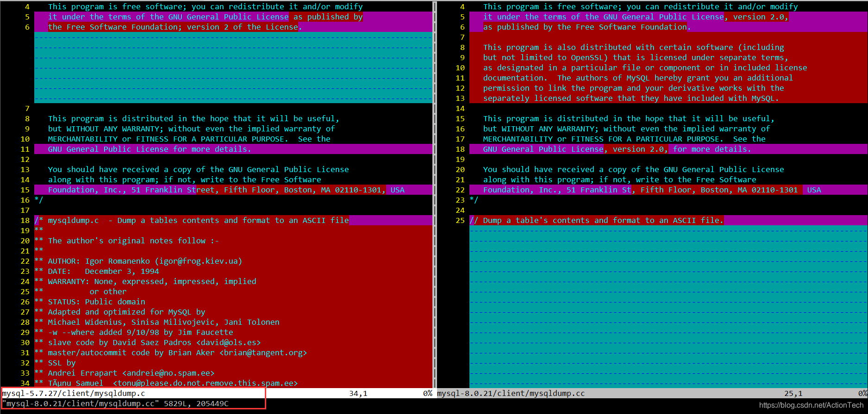Click the left status line mysql-5.7.27/client/mysqldump.c
The image size is (868, 414).
(x=217, y=393)
